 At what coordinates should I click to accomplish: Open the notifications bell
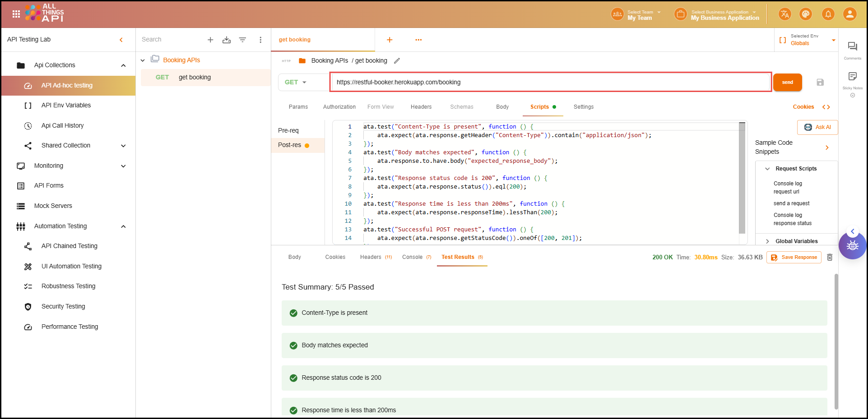(828, 14)
